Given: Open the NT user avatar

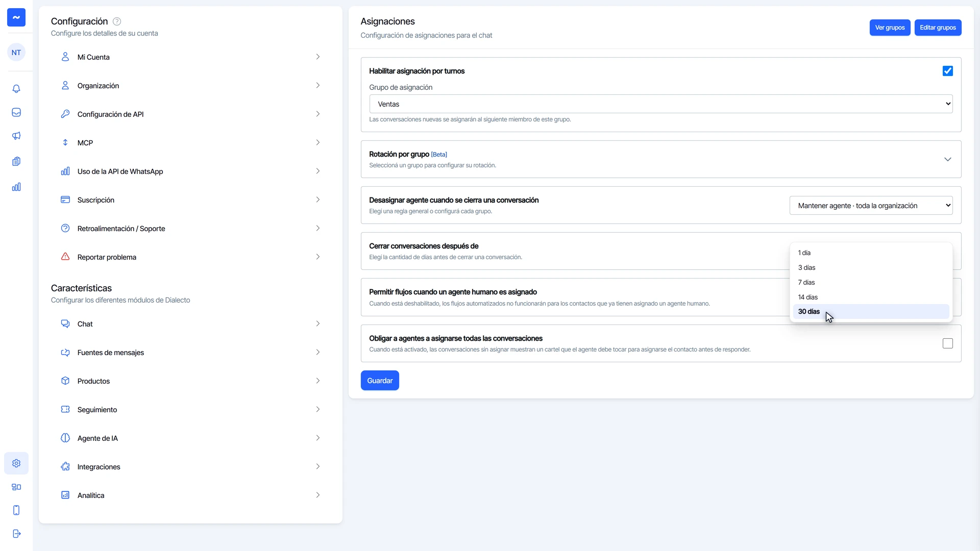Looking at the screenshot, I should pos(16,53).
